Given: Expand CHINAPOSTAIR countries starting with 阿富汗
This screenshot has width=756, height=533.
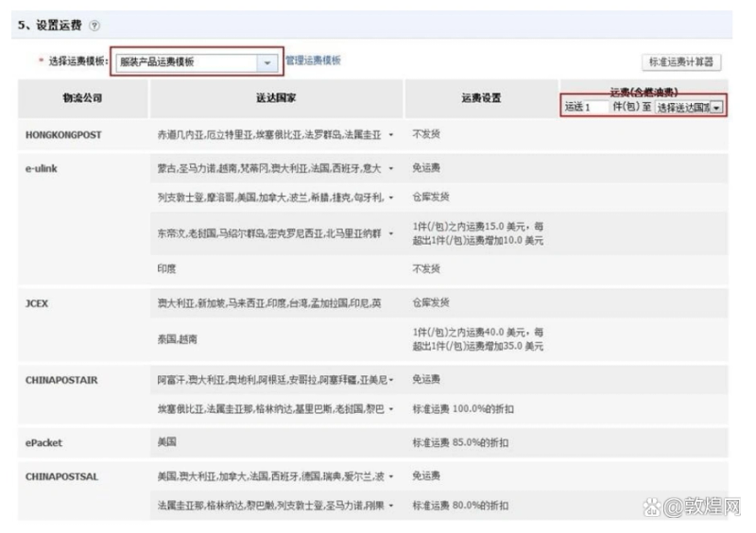Looking at the screenshot, I should tap(391, 380).
